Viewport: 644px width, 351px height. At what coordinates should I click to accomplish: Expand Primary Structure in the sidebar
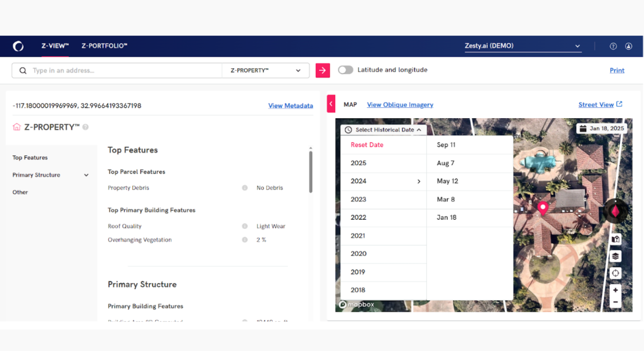[86, 175]
